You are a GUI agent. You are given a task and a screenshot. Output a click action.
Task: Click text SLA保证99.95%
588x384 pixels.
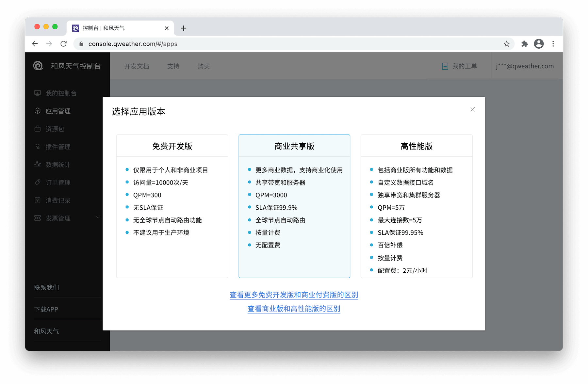pos(400,232)
